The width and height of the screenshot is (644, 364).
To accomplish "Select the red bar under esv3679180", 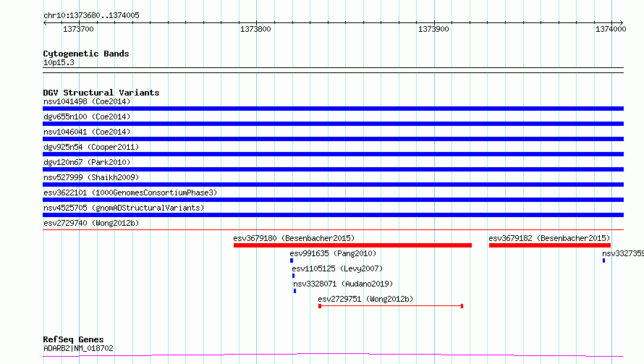I will point(352,245).
